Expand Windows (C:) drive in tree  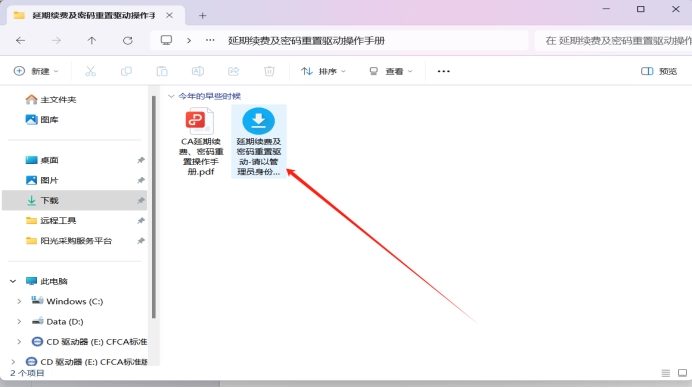click(x=19, y=301)
